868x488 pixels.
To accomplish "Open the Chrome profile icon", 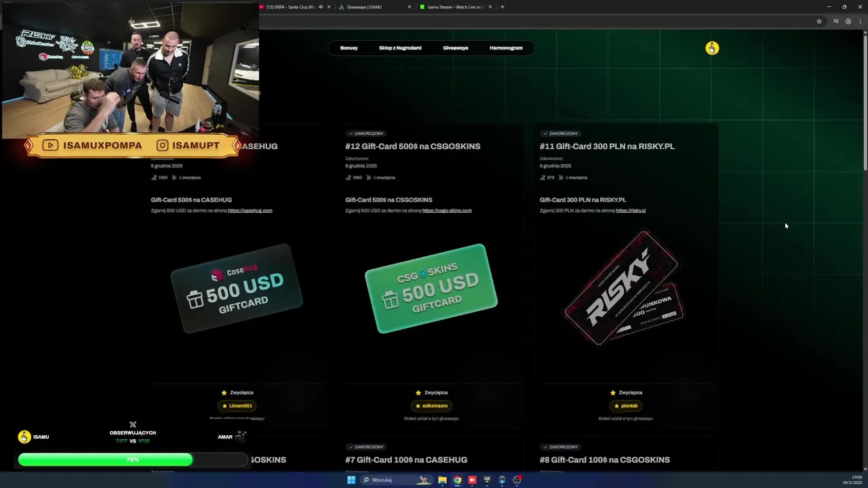I will click(848, 21).
